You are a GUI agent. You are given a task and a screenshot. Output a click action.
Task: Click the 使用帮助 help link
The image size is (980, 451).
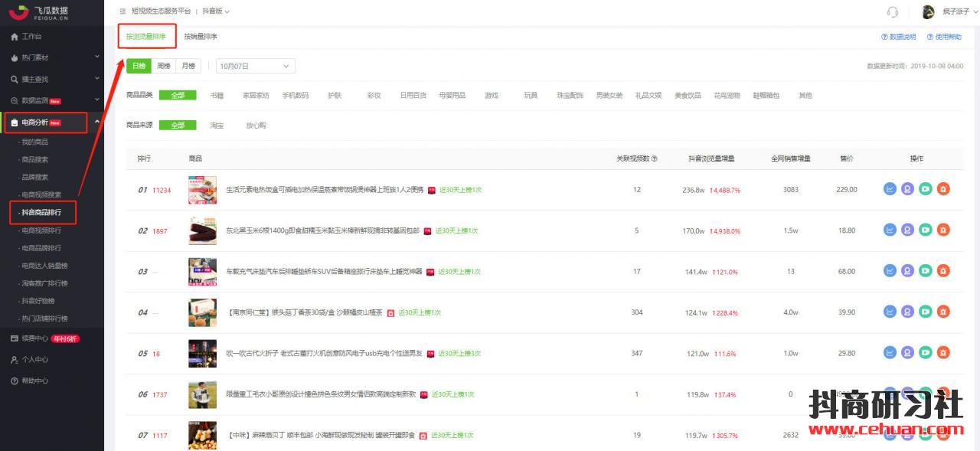943,37
